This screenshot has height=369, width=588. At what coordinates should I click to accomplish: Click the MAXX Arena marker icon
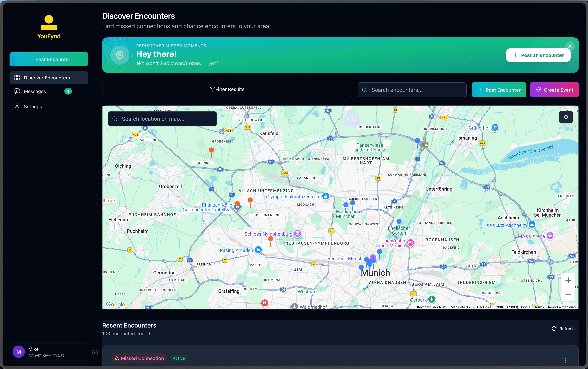(550, 236)
